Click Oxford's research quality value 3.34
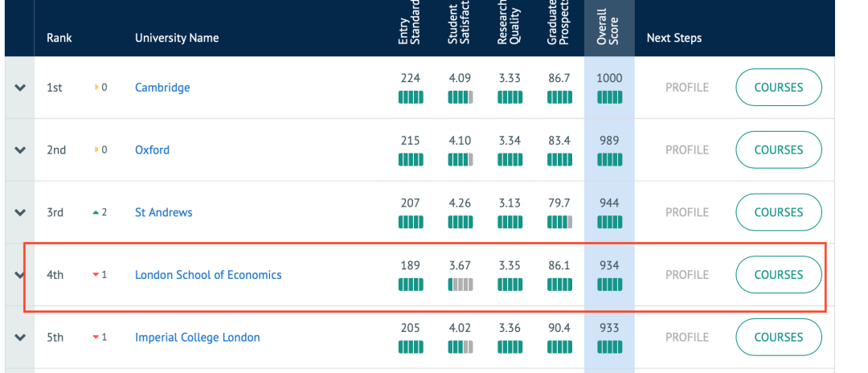 510,141
